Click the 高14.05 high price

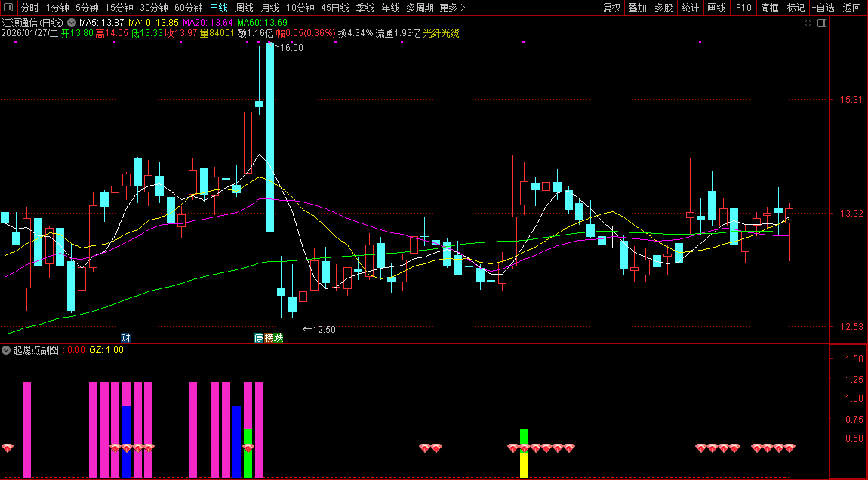tap(112, 33)
